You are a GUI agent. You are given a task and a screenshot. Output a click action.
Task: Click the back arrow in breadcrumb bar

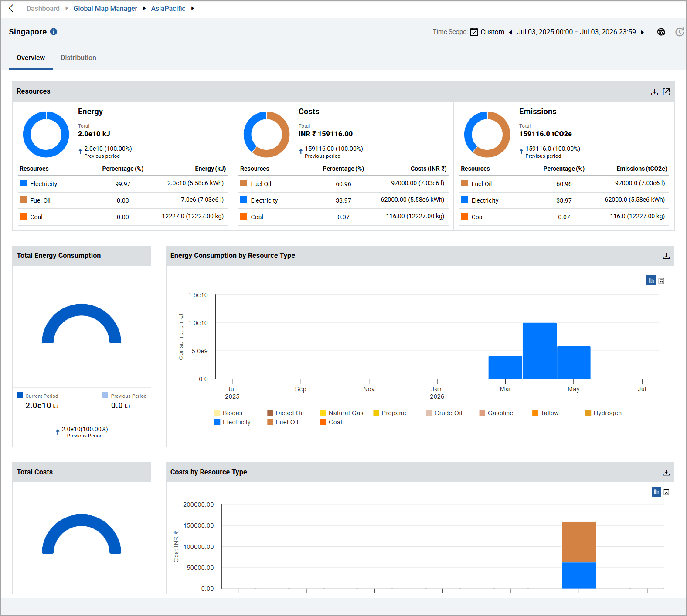pos(11,8)
